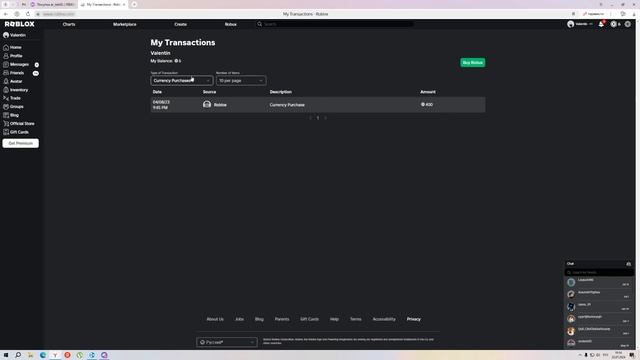Open the Parents footer link
This screenshot has height=360, width=640.
click(282, 319)
